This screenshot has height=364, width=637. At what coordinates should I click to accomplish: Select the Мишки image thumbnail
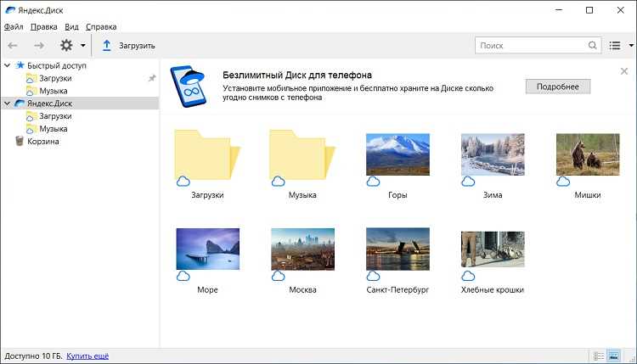pyautogui.click(x=588, y=154)
